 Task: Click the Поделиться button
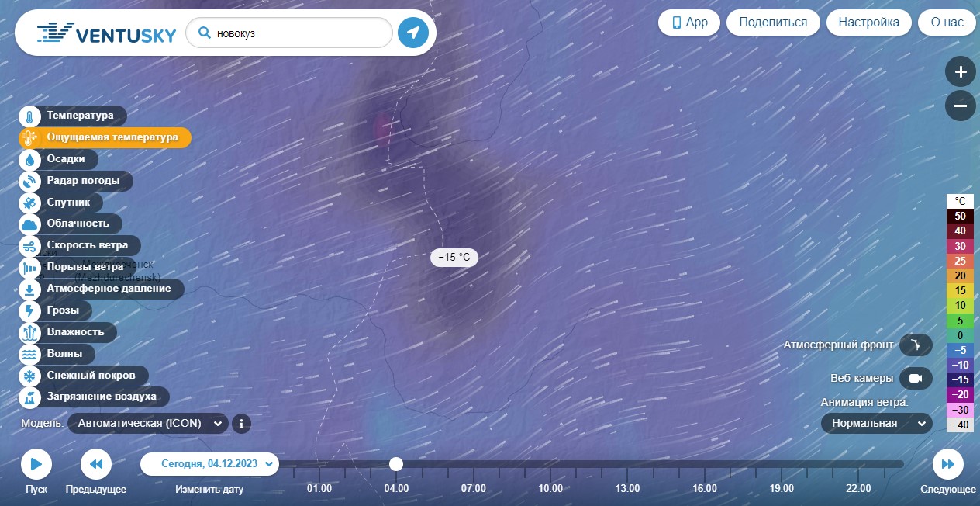pos(773,22)
